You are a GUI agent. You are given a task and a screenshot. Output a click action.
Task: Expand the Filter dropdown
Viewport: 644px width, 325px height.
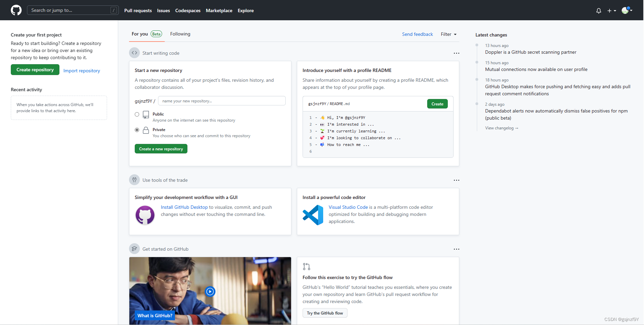click(448, 34)
